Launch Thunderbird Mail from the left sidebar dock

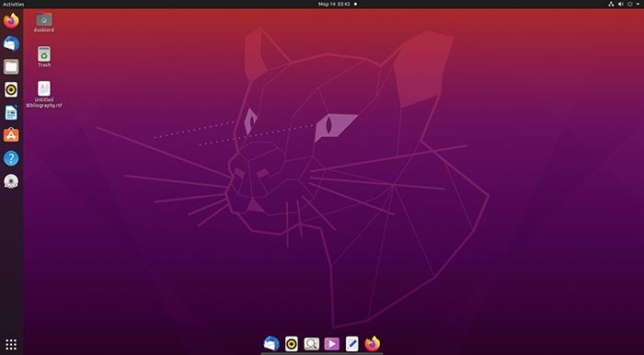click(x=11, y=43)
